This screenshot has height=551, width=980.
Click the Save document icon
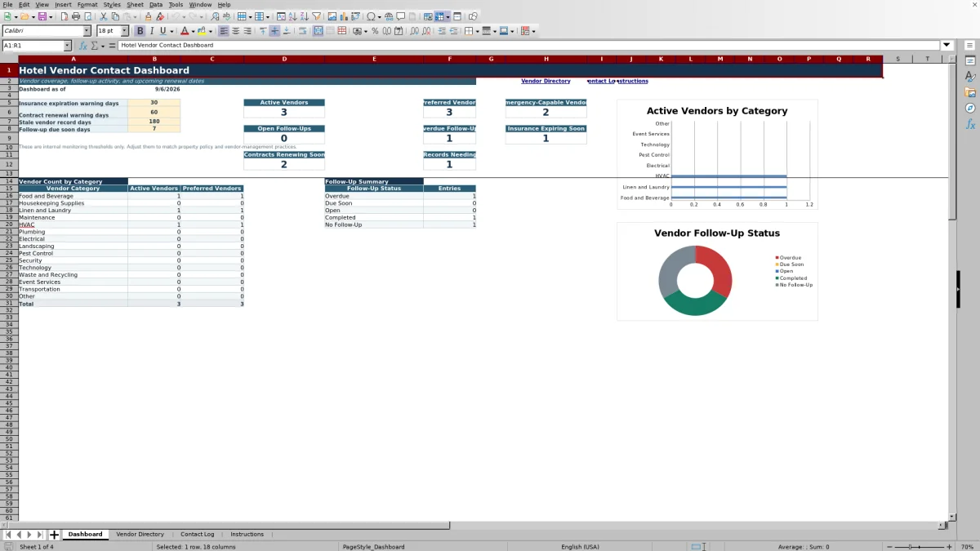pos(42,16)
